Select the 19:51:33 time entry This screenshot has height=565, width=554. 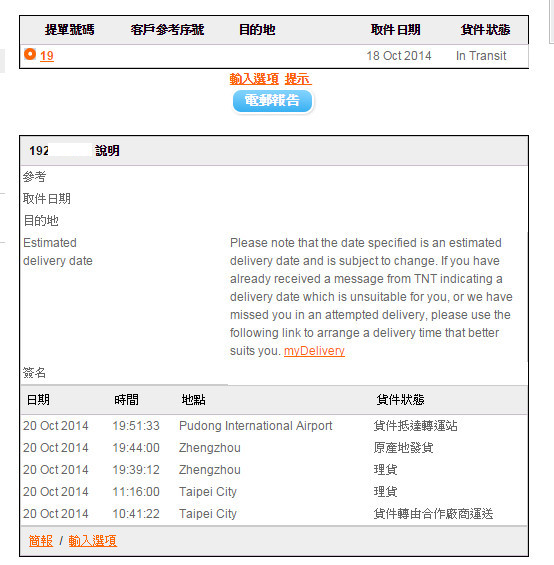tap(136, 426)
